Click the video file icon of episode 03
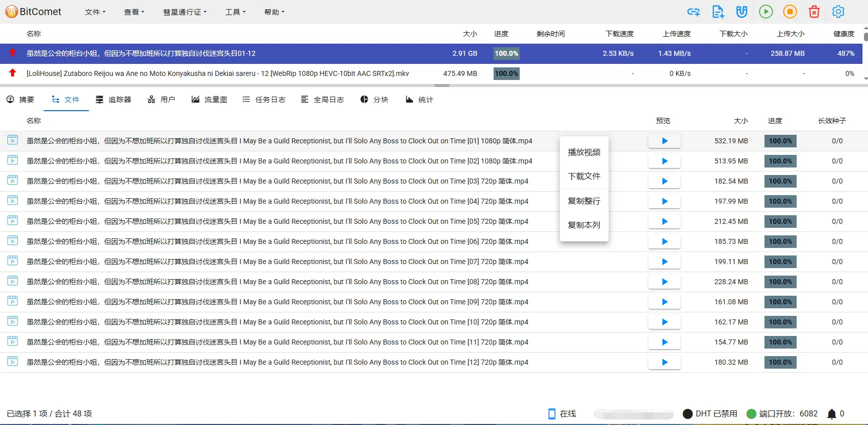 coord(13,181)
